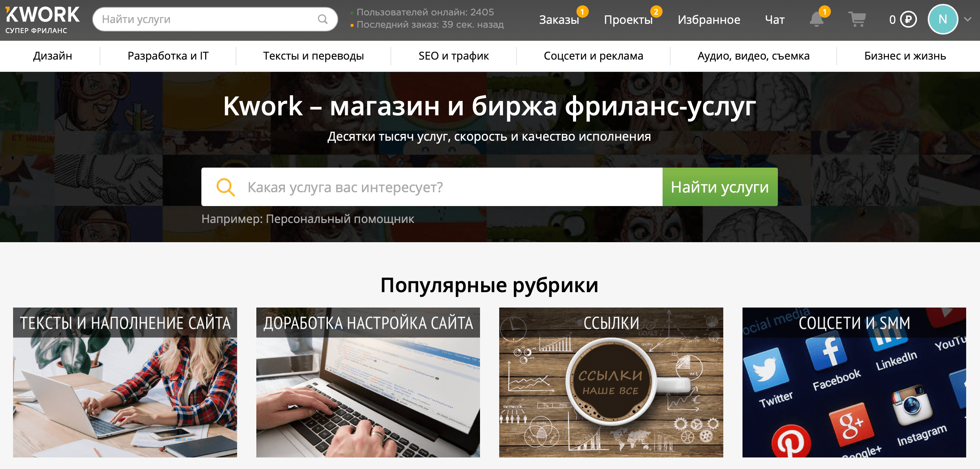Expand the profile dropdown arrow beside the avatar
Image resolution: width=980 pixels, height=469 pixels.
coord(968,19)
